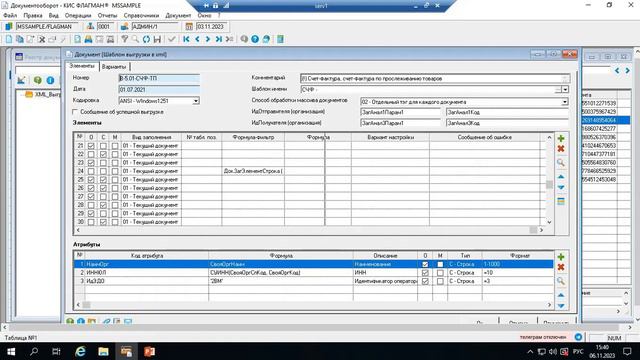Open the Правка menu

[33, 16]
